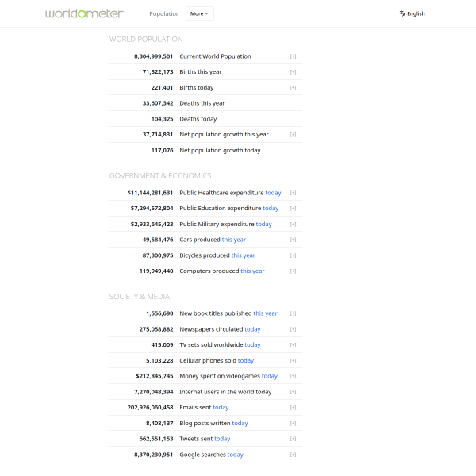Click 'this year' link for New book titles
The height and width of the screenshot is (476, 476).
coord(265,313)
